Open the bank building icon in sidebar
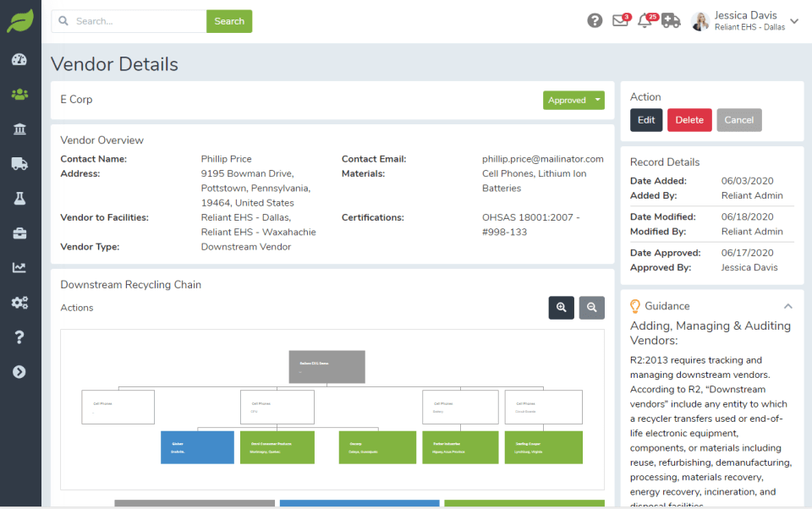Image resolution: width=812 pixels, height=509 pixels. pyautogui.click(x=19, y=129)
